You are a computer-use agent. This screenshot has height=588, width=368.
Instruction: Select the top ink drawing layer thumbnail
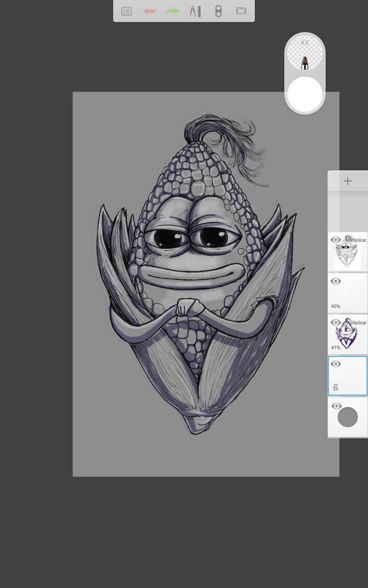click(348, 252)
